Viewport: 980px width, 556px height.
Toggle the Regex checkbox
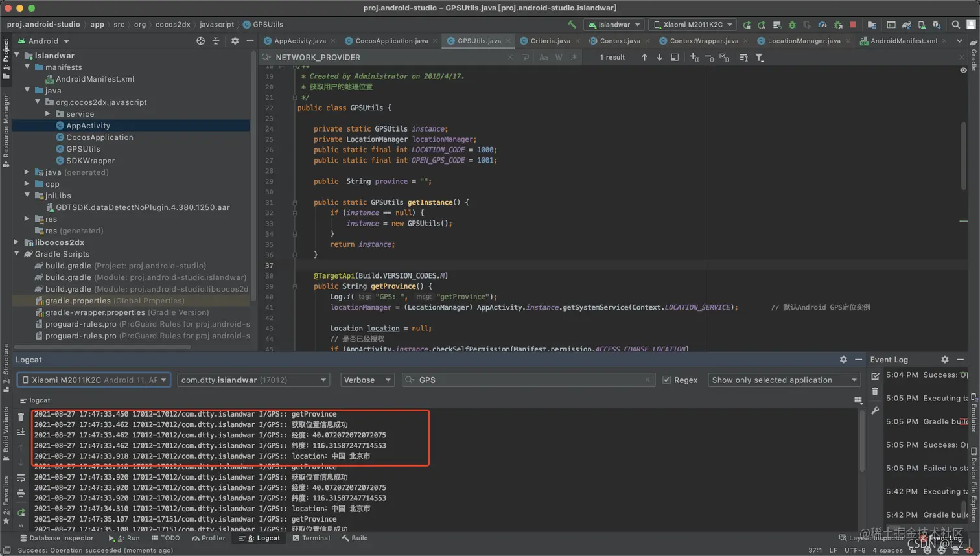click(x=666, y=380)
